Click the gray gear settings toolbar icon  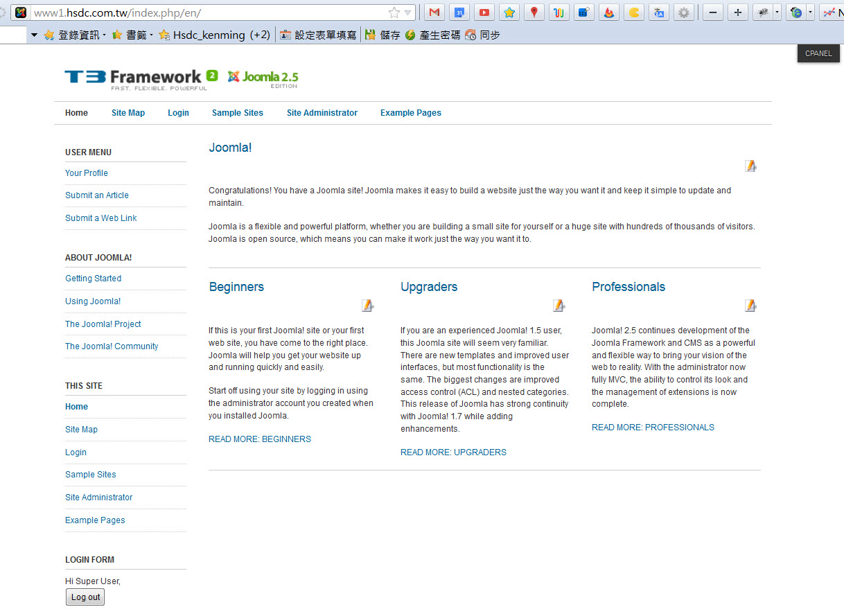click(684, 12)
